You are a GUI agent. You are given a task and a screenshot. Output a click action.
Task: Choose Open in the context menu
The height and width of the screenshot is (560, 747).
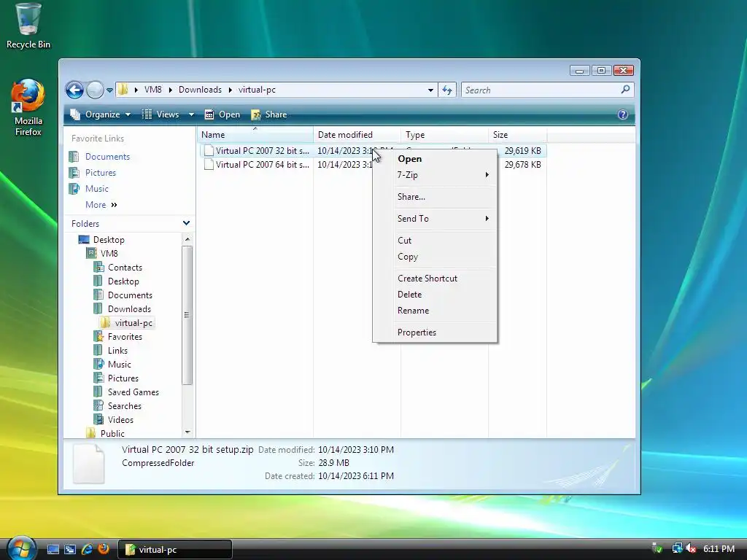pos(435,159)
